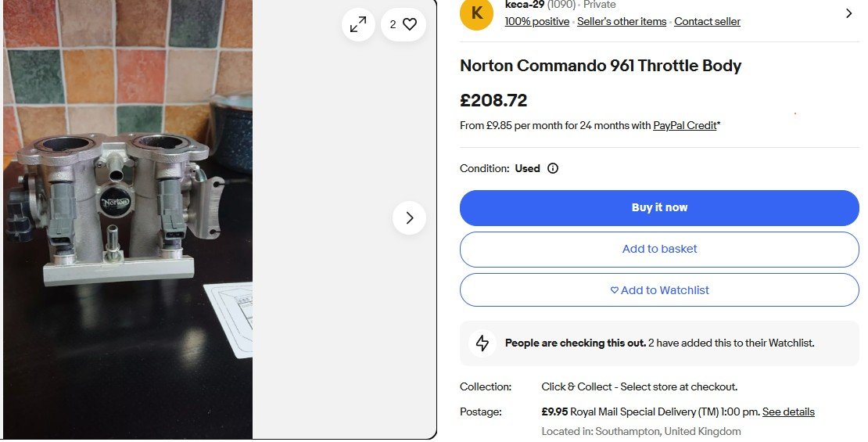Expand the product image to full view
Image resolution: width=868 pixels, height=442 pixels.
pos(358,25)
